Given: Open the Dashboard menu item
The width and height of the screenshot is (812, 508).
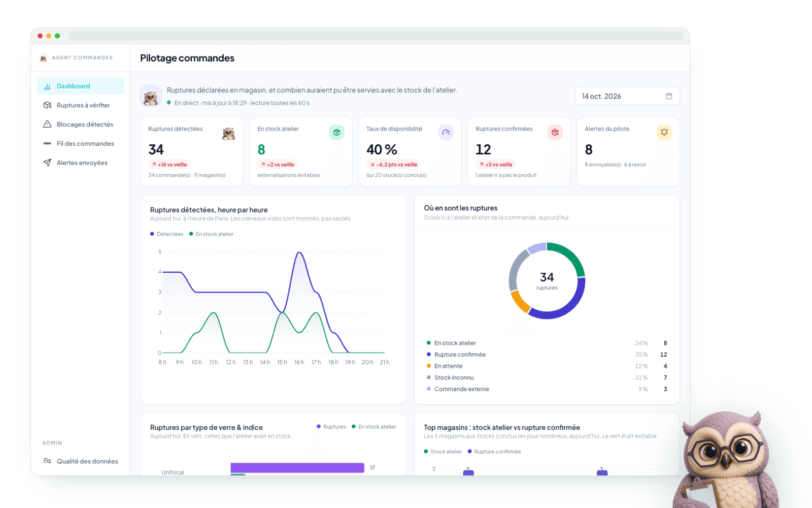Looking at the screenshot, I should click(80, 86).
